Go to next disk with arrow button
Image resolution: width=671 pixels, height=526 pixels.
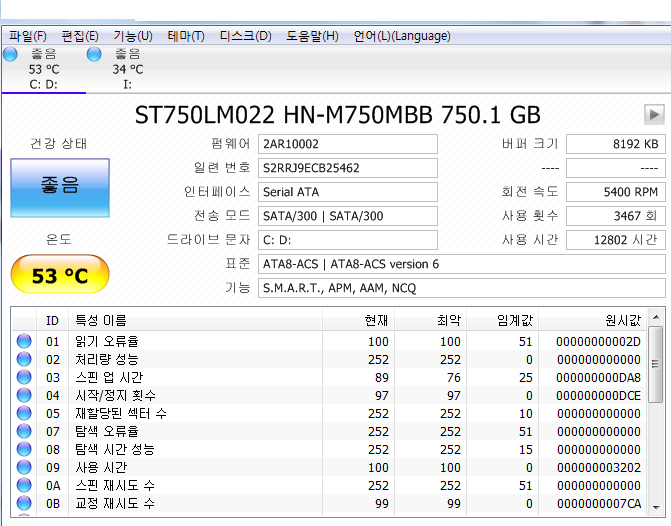pos(654,115)
